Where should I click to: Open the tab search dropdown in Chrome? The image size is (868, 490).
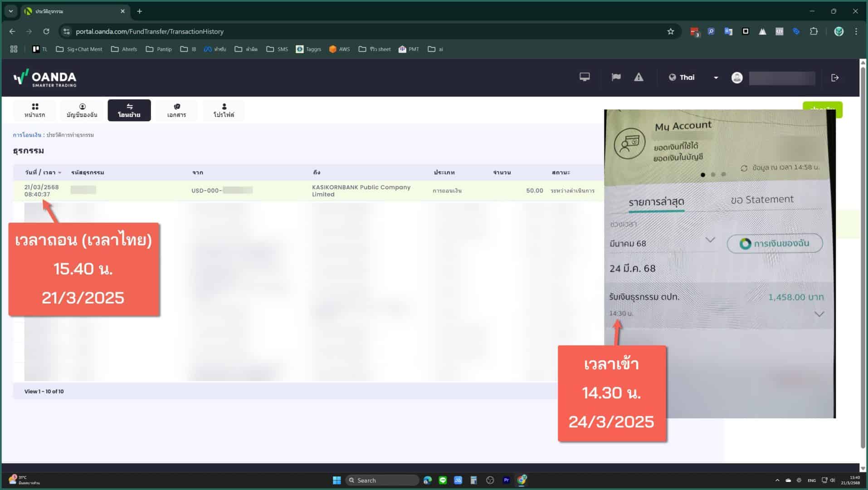pos(11,11)
